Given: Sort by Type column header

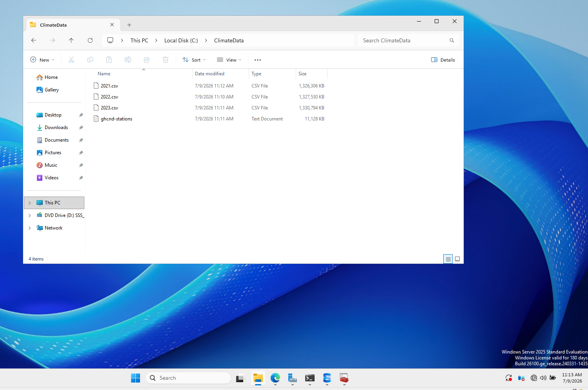Looking at the screenshot, I should [x=256, y=74].
